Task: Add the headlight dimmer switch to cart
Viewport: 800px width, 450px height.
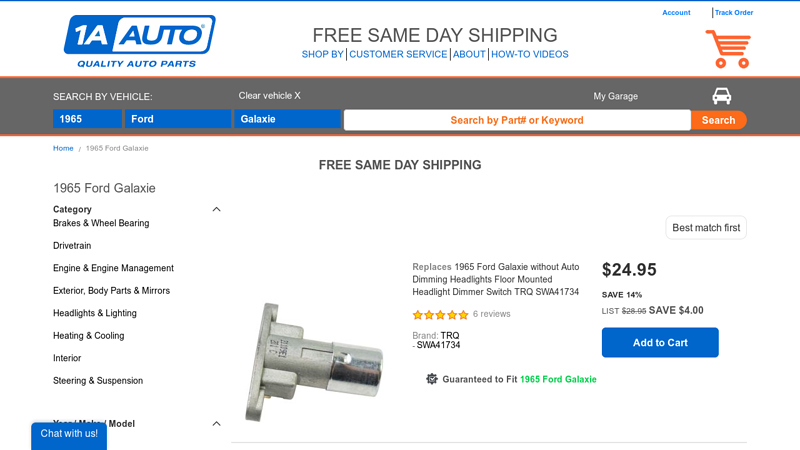Action: pos(660,342)
